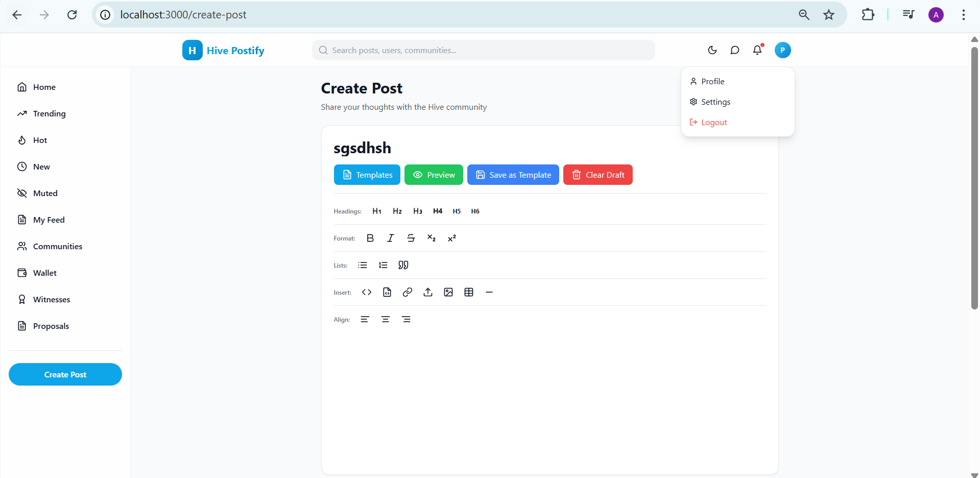Insert a hyperlink
Viewport: 980px width, 478px height.
(x=408, y=292)
